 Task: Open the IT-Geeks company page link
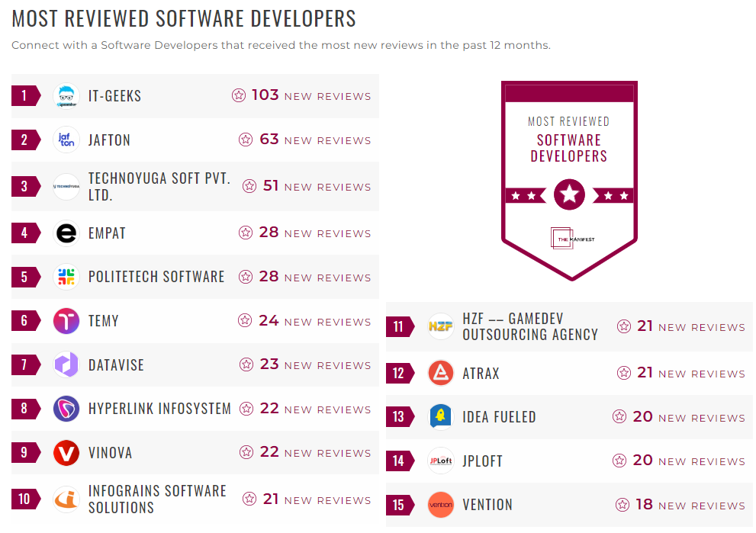116,95
